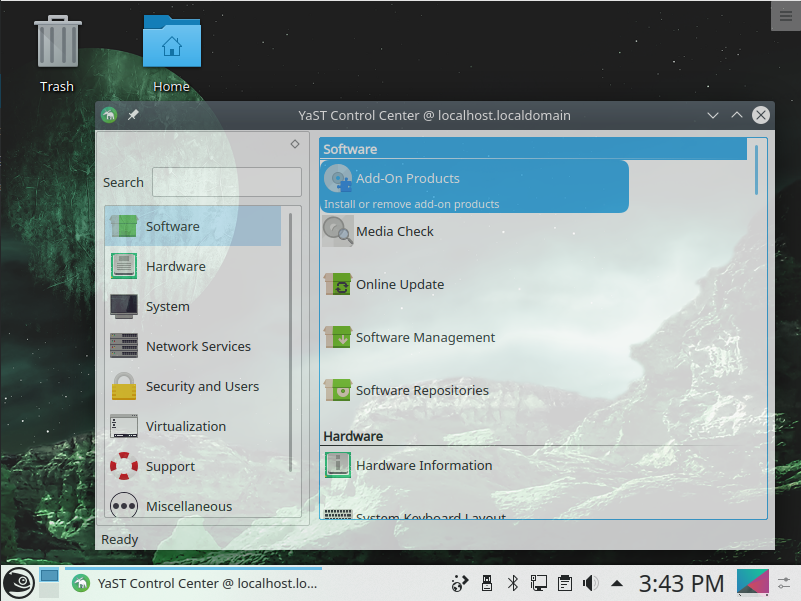Choose the Network Services category
Screen dimensions: 801x601
198,347
